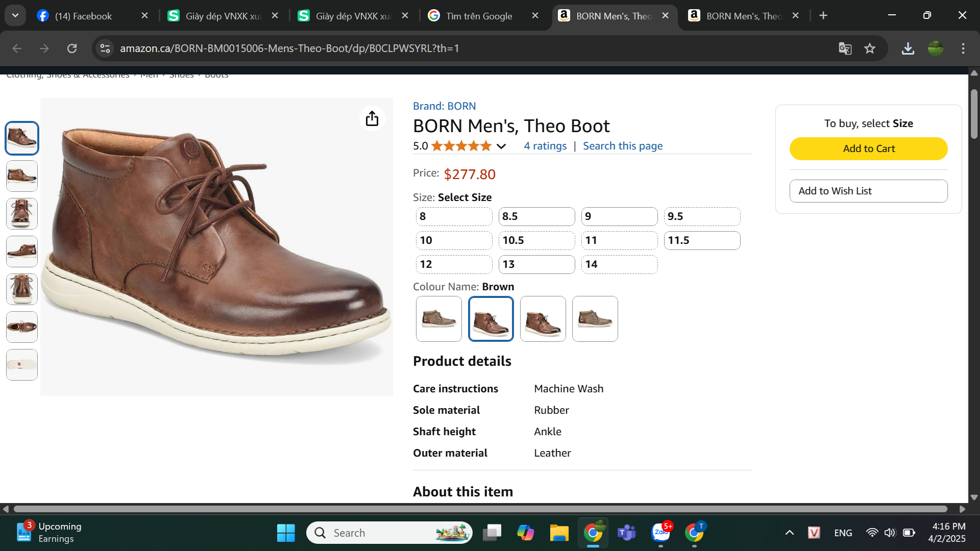Open File Explorer from taskbar
The image size is (980, 551).
559,533
